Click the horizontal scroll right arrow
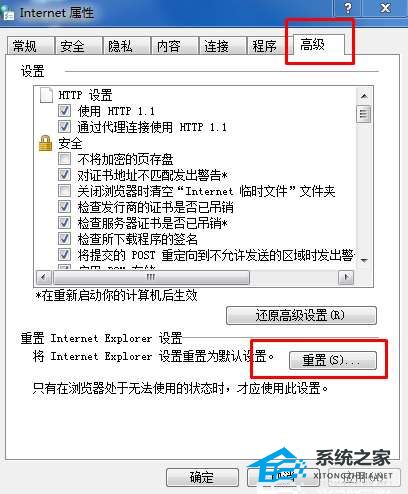This screenshot has width=408, height=494. [346, 277]
